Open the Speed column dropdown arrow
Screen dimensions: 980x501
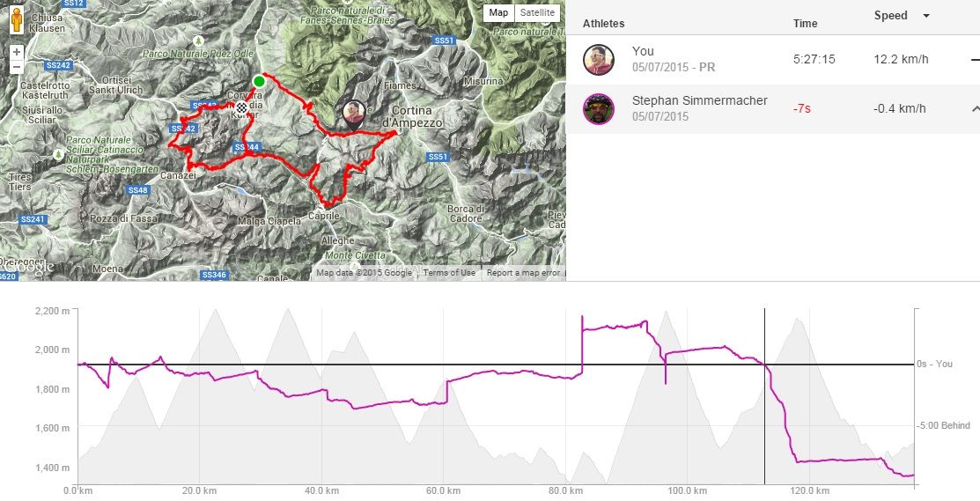pyautogui.click(x=926, y=16)
